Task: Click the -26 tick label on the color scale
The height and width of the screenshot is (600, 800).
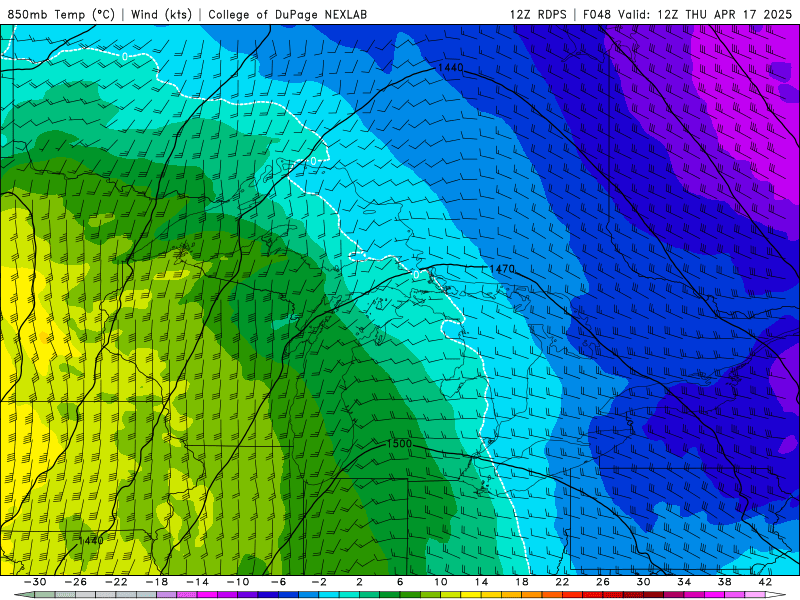Action: pos(76,582)
